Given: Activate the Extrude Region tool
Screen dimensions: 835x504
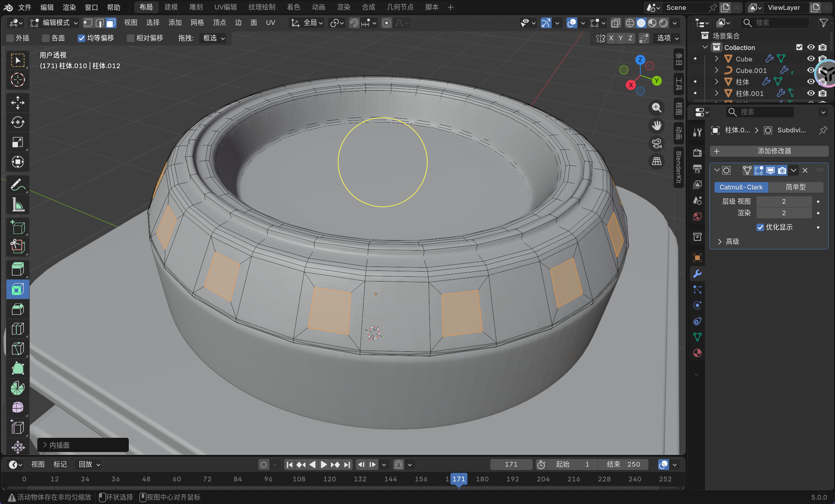Looking at the screenshot, I should click(17, 269).
